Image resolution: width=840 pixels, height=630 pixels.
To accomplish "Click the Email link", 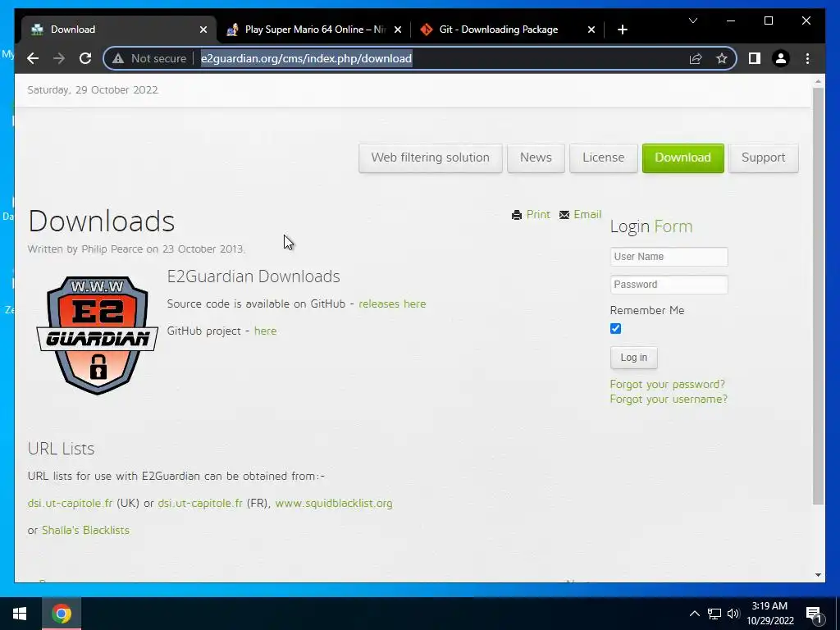I will (x=587, y=214).
